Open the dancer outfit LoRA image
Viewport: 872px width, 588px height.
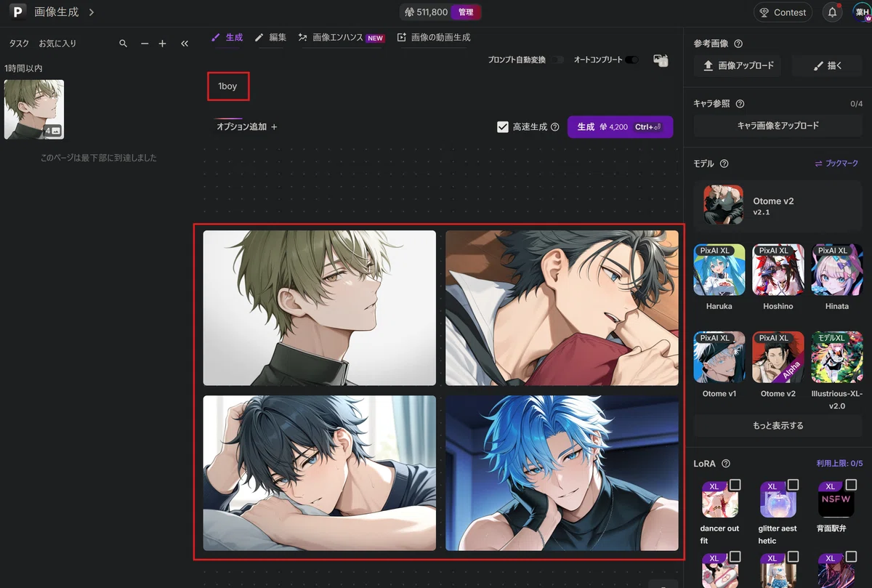[x=720, y=499]
